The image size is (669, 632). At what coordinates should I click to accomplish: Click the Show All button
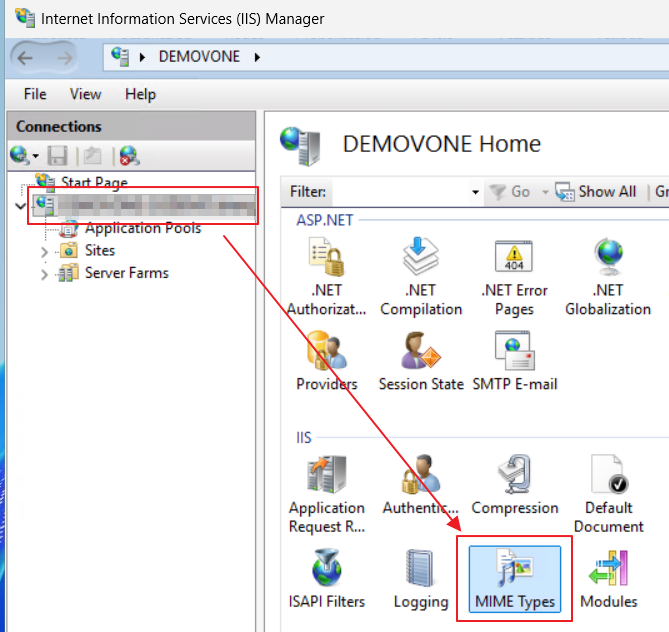pos(596,192)
